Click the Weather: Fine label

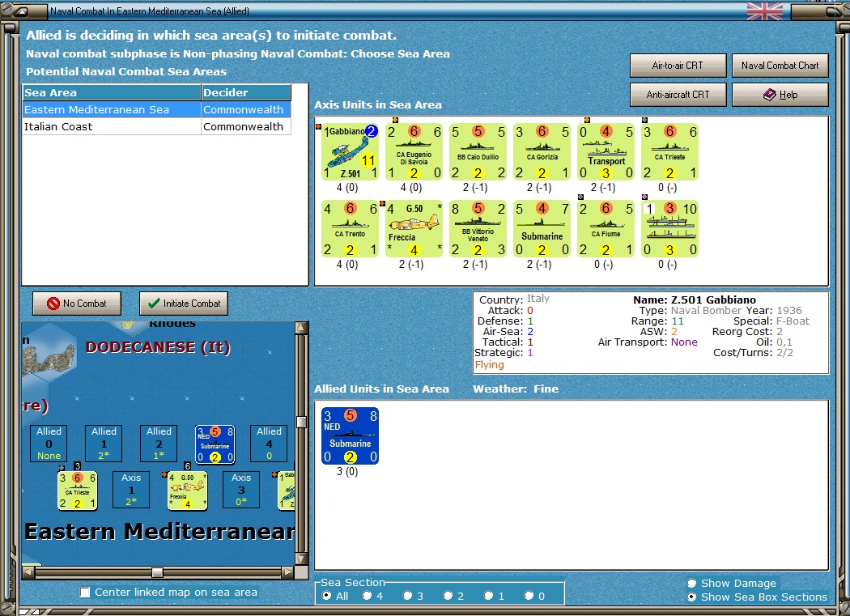(516, 389)
